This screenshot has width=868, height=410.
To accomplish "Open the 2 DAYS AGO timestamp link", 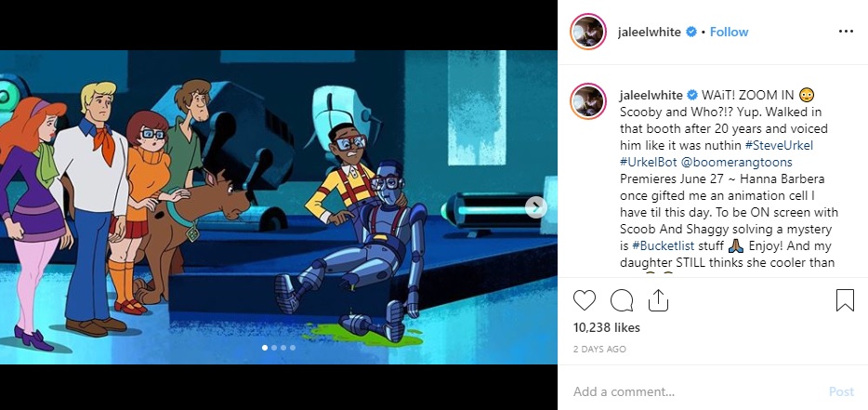I will click(599, 349).
